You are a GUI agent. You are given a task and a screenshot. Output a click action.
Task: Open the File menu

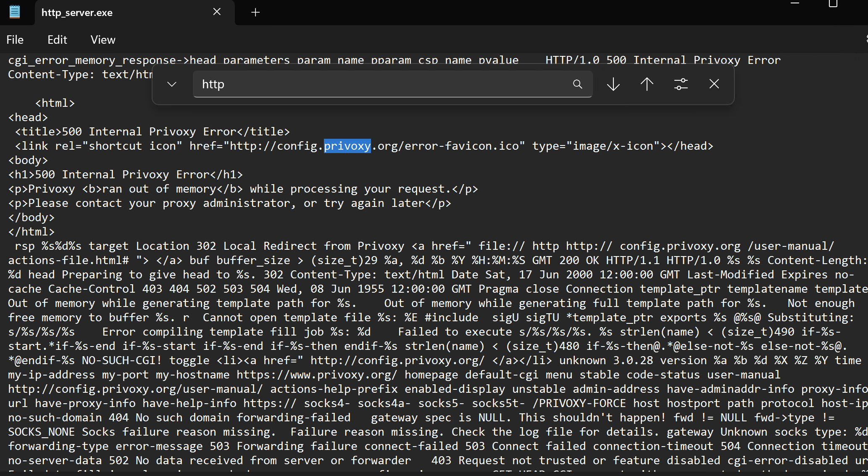coord(15,40)
